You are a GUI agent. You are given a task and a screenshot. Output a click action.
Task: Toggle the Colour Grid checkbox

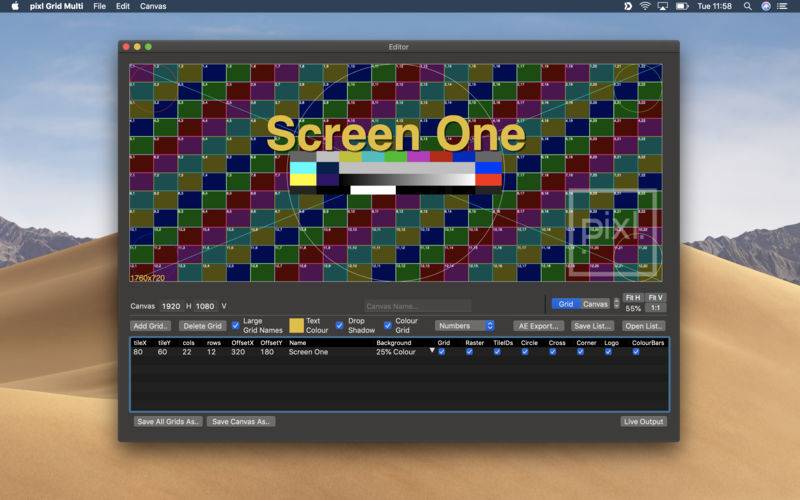tap(388, 325)
